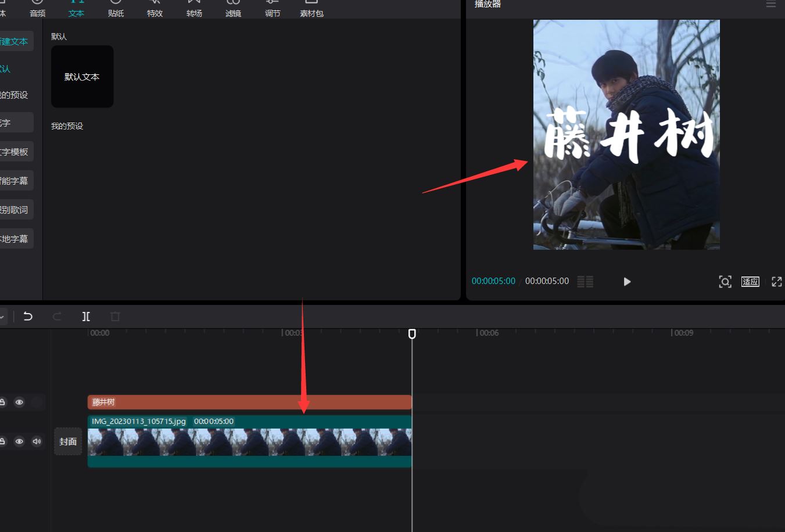Open the 文字模板 text templates category
Viewport: 785px width, 532px height.
16,152
